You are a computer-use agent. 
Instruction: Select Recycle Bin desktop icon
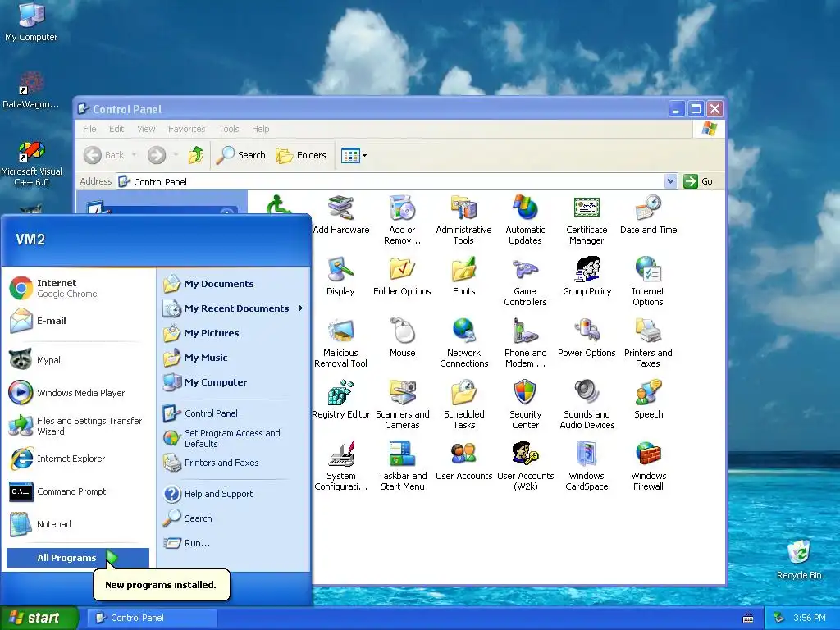click(x=799, y=559)
